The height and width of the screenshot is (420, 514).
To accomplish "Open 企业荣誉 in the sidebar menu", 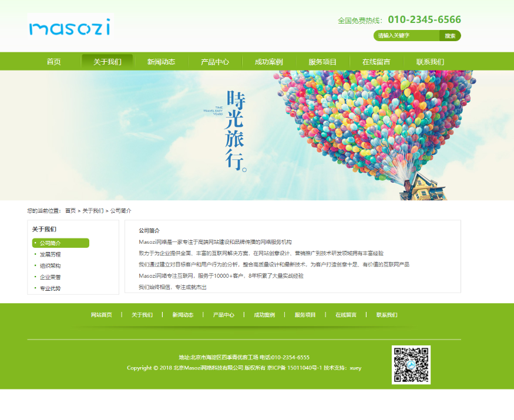I will pos(50,277).
